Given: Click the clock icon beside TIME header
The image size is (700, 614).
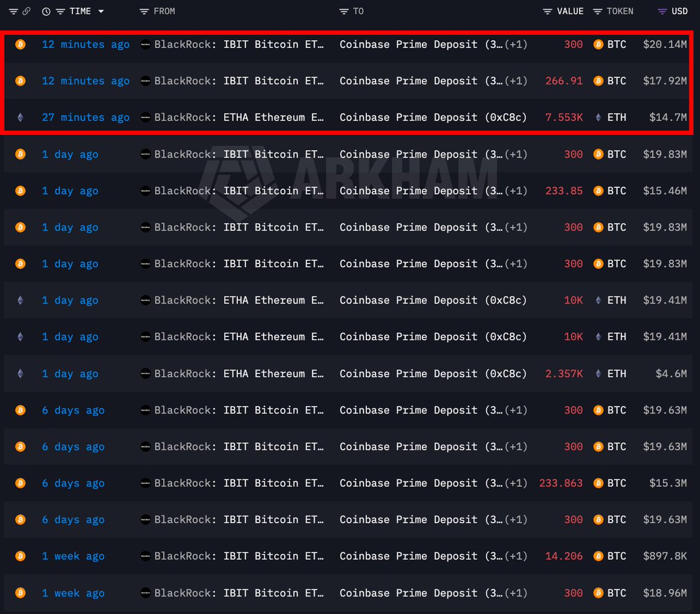Looking at the screenshot, I should [x=46, y=11].
